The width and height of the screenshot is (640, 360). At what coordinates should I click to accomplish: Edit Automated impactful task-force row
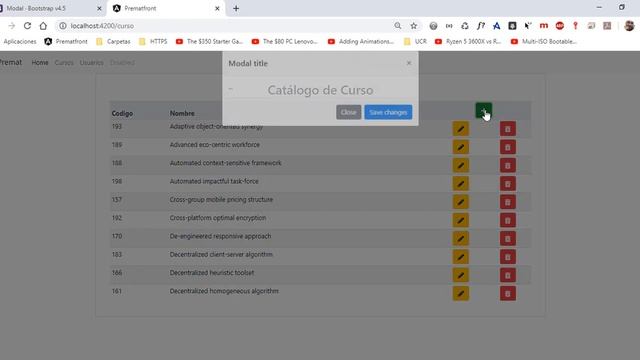pyautogui.click(x=460, y=184)
